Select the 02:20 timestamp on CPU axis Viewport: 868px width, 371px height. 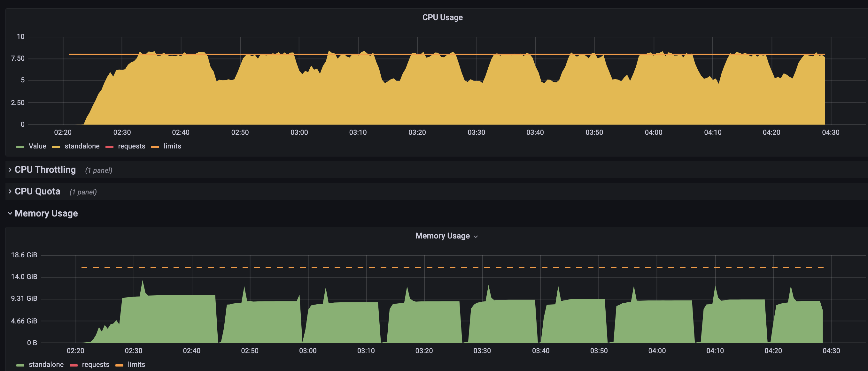(62, 132)
